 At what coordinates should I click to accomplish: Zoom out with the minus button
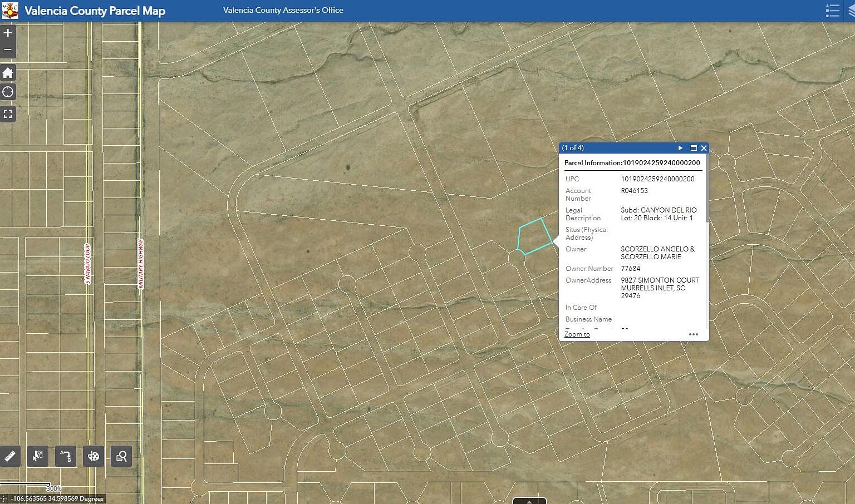pyautogui.click(x=8, y=50)
